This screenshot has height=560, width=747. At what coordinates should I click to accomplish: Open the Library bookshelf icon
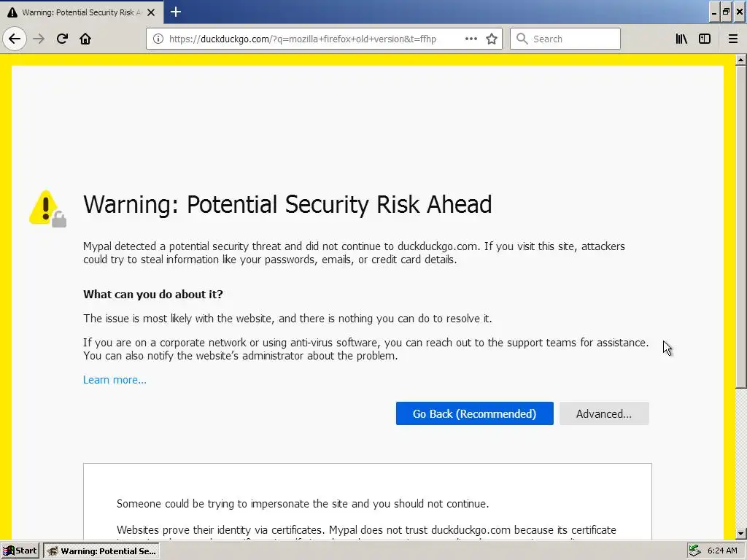pos(681,39)
